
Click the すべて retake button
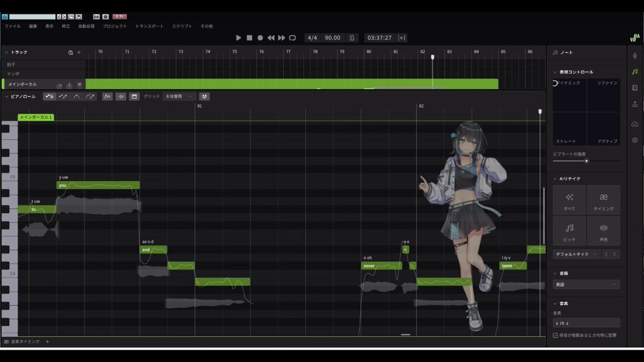pyautogui.click(x=569, y=200)
